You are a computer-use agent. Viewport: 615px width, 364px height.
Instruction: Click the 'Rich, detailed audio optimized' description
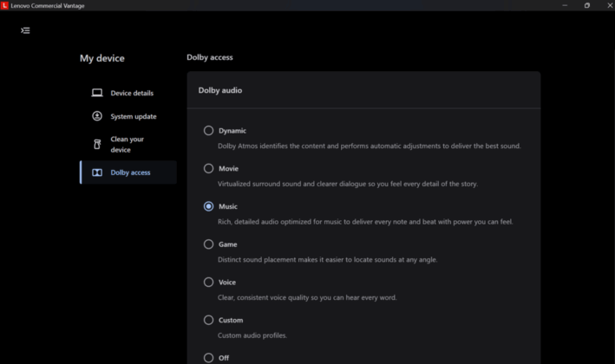click(365, 222)
